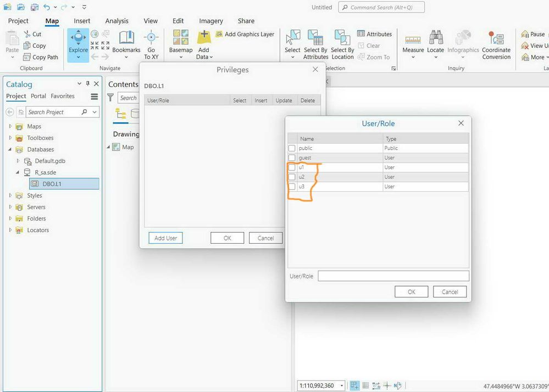The height and width of the screenshot is (392, 549).
Task: Click the Command Search box
Action: [381, 7]
